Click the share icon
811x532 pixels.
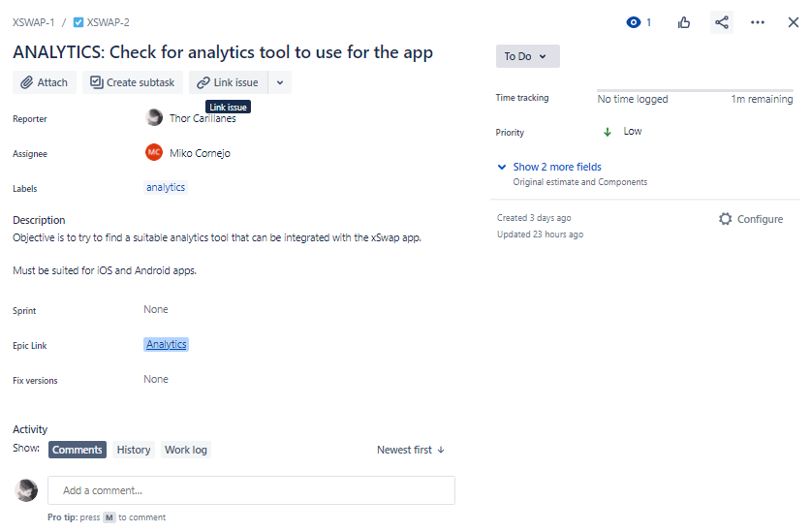point(722,22)
